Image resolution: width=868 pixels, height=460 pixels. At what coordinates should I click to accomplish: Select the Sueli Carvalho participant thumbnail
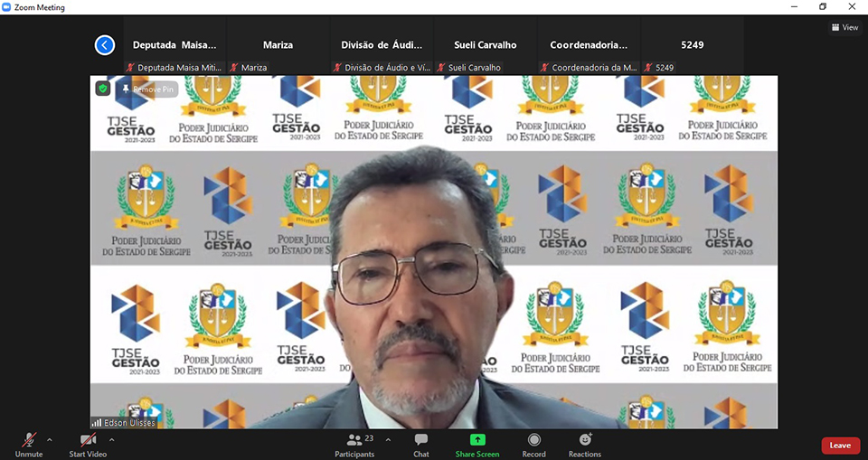pos(485,45)
